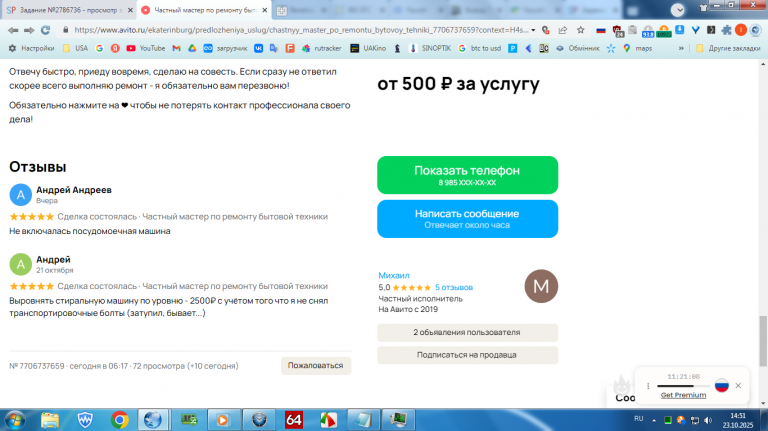Open the maps bookmark

coord(637,48)
